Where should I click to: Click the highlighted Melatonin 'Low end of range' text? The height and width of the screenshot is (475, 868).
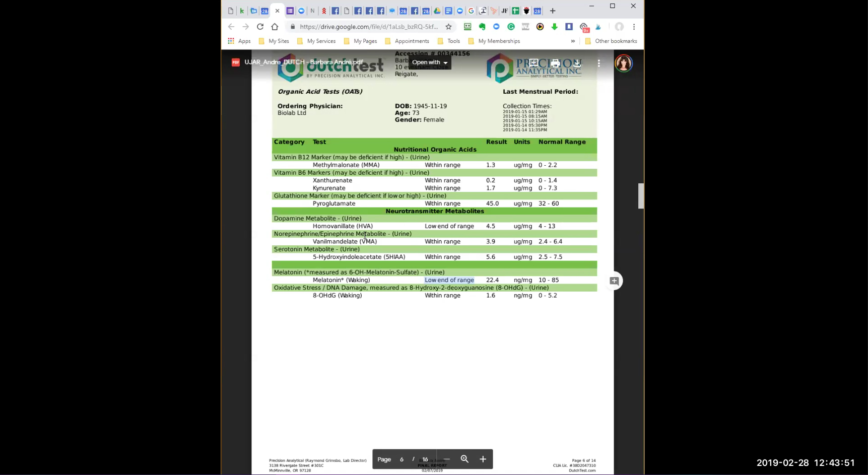tap(449, 280)
